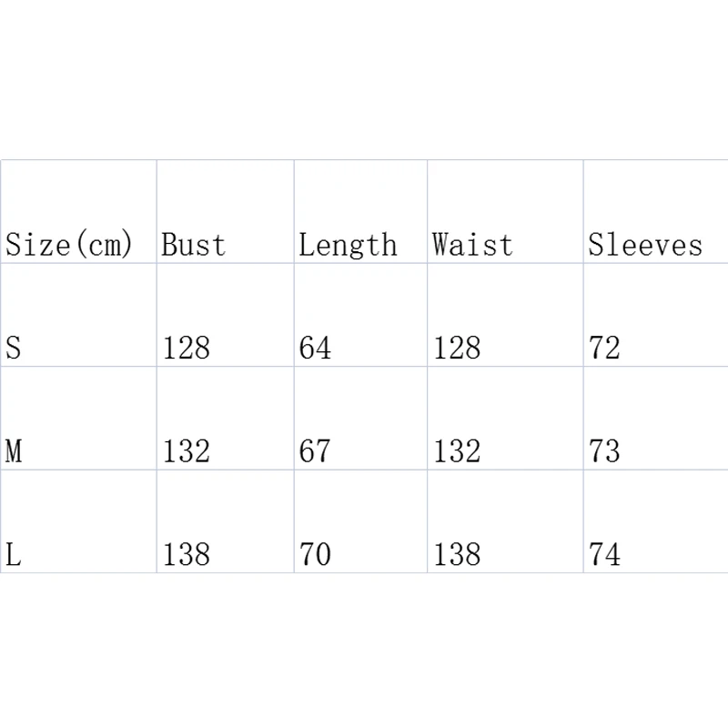Select Length value 67 for size M
This screenshot has width=728, height=728.
pyautogui.click(x=315, y=450)
